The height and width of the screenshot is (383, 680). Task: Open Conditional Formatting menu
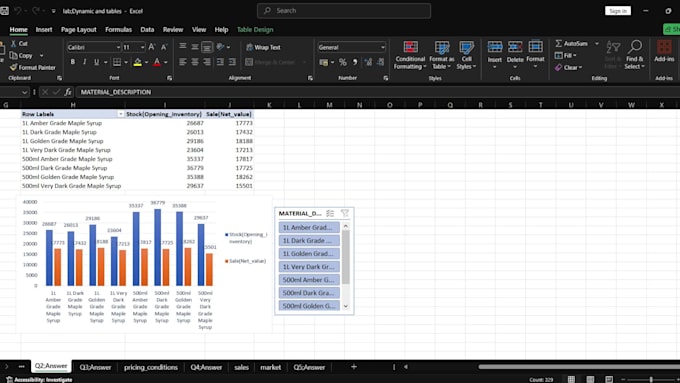coord(410,55)
